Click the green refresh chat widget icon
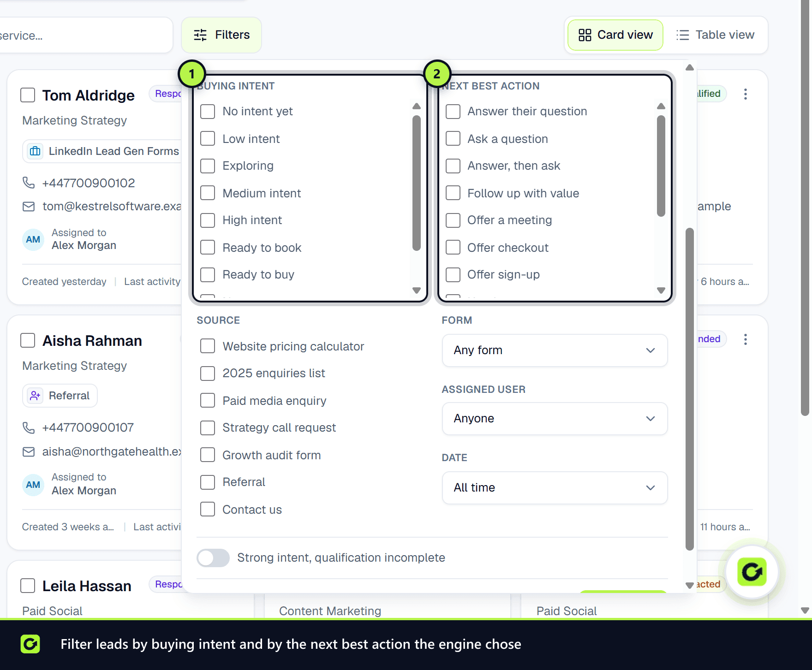Image resolution: width=812 pixels, height=670 pixels. (752, 572)
